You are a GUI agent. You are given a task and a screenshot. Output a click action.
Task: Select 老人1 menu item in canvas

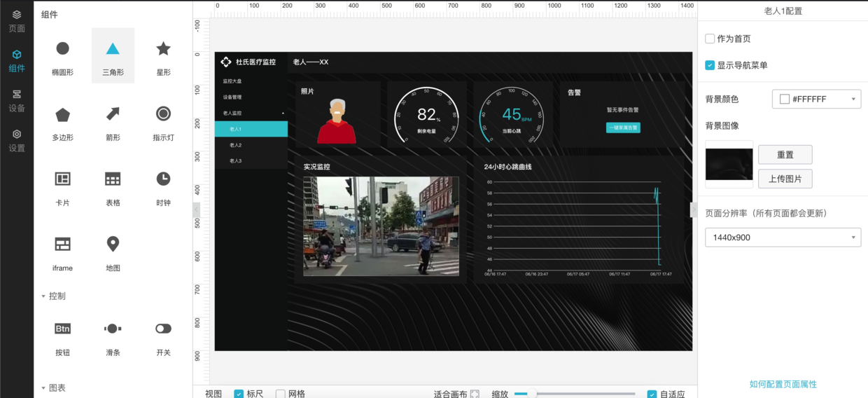251,129
